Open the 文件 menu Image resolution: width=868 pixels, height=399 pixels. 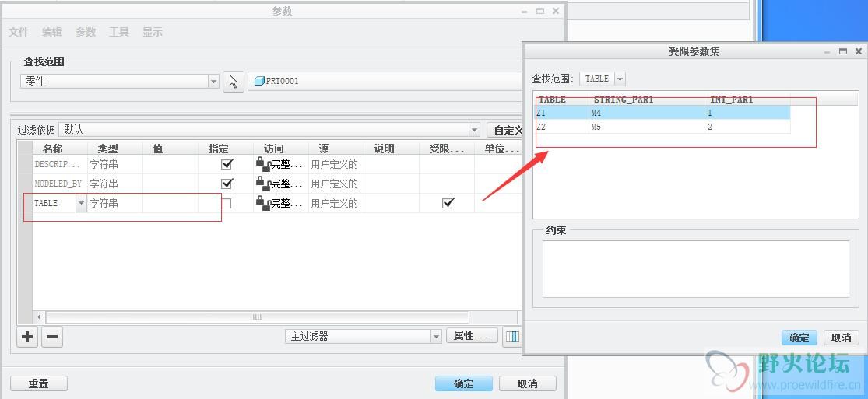click(x=19, y=32)
